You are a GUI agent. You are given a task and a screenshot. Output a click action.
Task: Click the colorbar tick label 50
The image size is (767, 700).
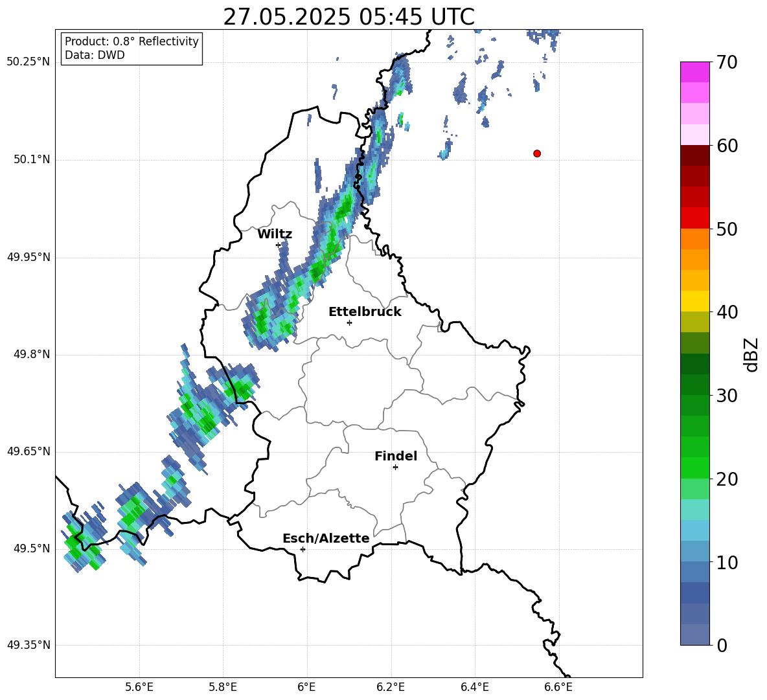(x=727, y=229)
